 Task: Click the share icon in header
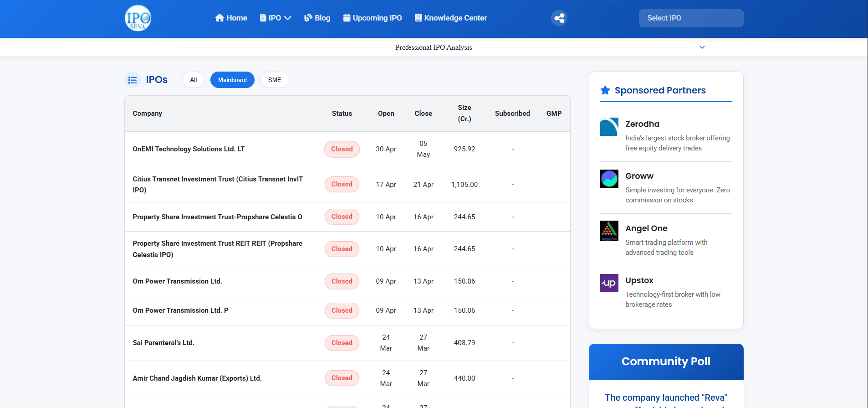559,18
